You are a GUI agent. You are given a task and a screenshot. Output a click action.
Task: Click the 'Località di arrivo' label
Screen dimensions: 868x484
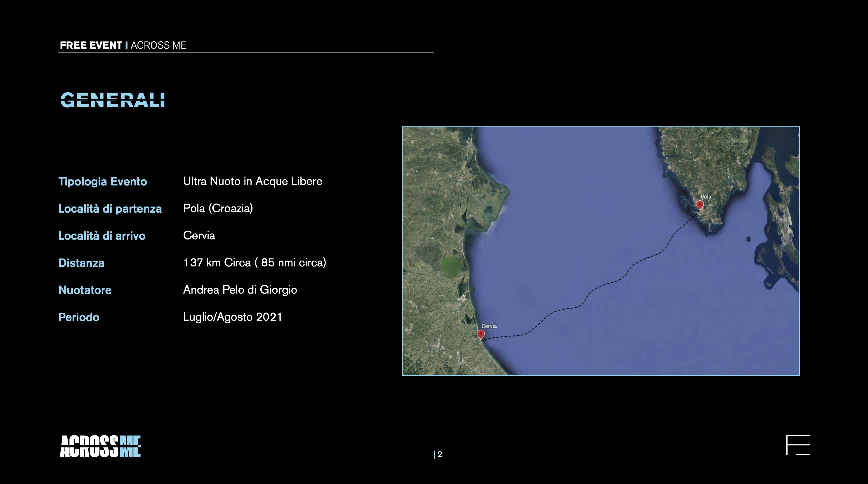pos(102,236)
